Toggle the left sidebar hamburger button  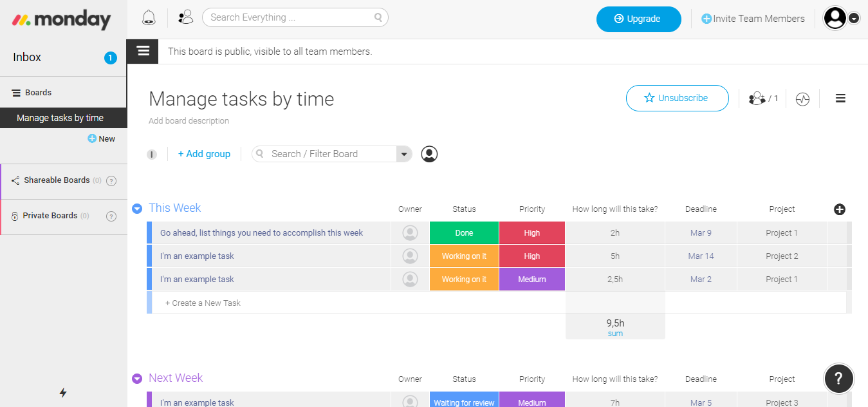[143, 51]
